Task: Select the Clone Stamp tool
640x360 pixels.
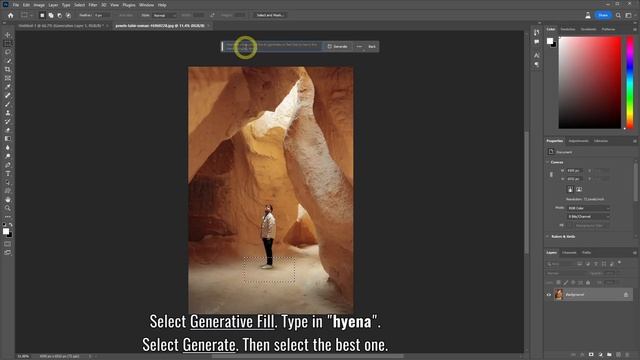Action: point(8,113)
